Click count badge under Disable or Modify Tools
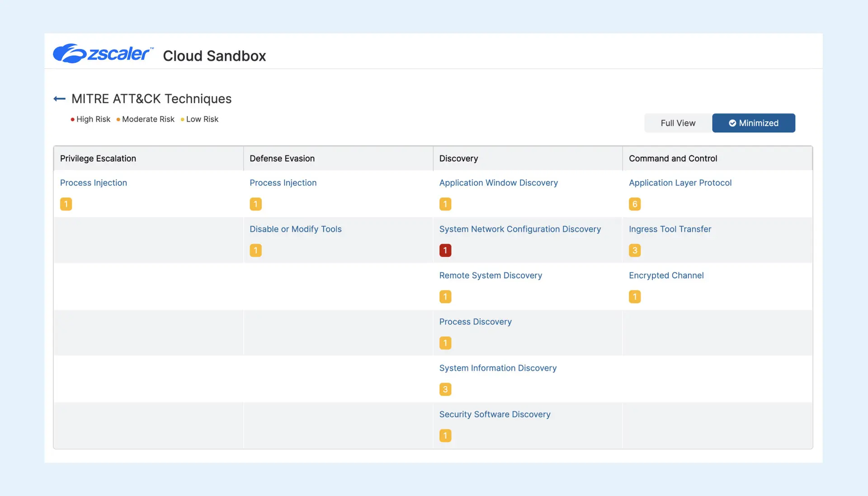The height and width of the screenshot is (496, 868). [x=255, y=250]
